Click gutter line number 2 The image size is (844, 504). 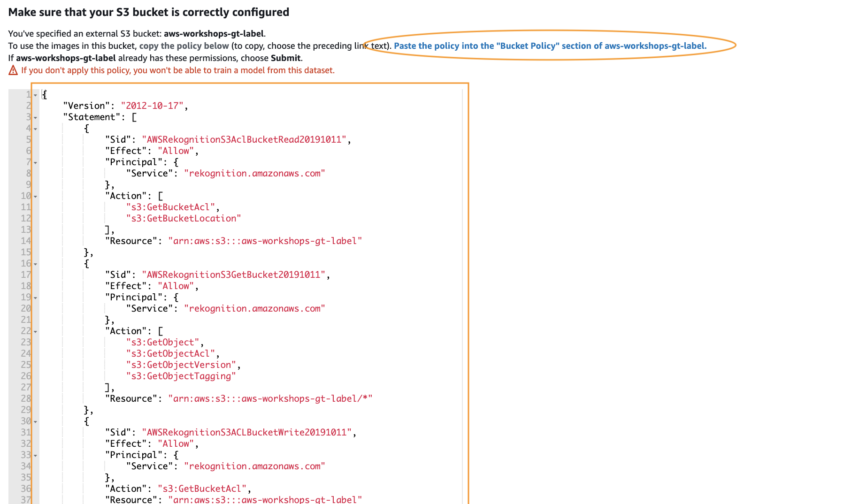(29, 106)
